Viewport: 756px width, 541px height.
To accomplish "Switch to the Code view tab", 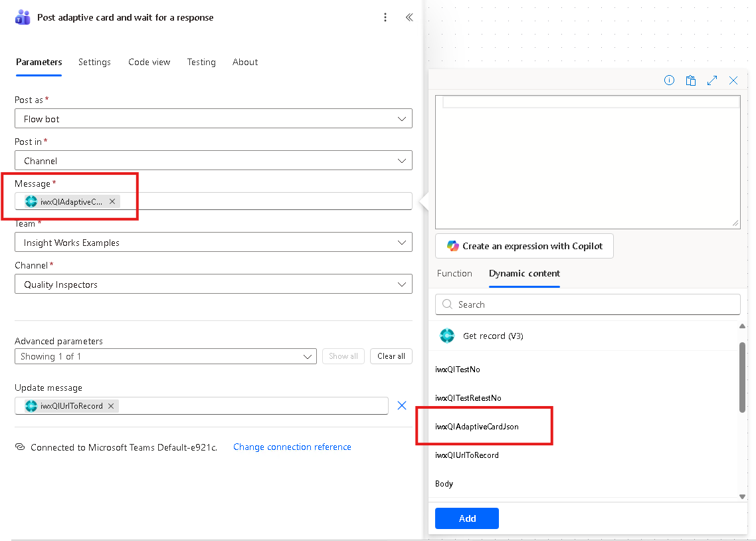I will [149, 62].
